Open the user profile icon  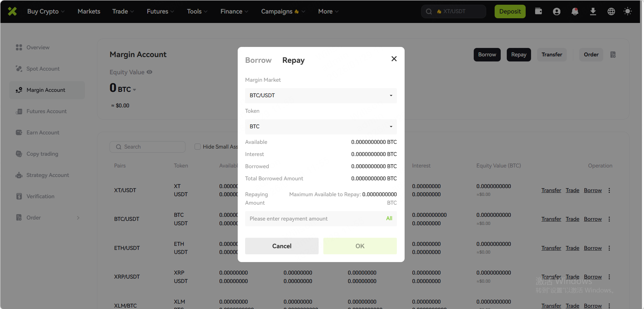point(557,11)
